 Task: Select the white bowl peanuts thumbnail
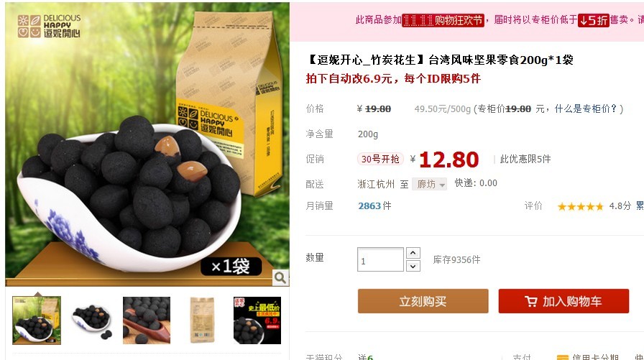click(91, 320)
